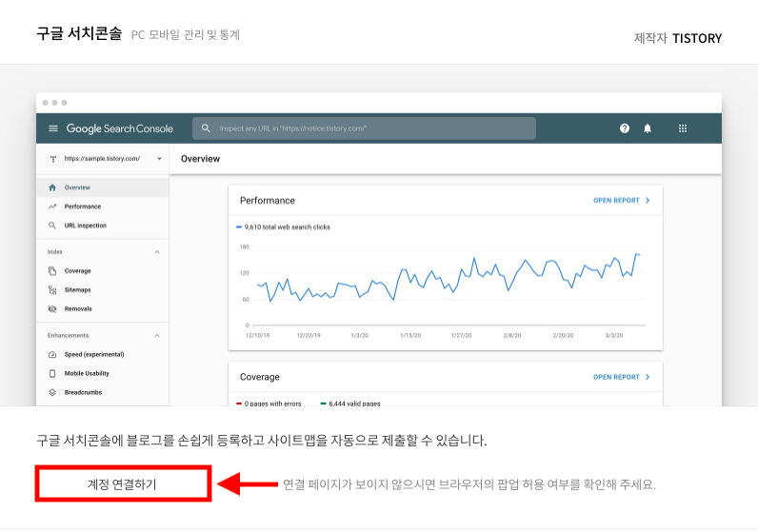Select Coverage in the sidebar
The width and height of the screenshot is (758, 532).
[103, 271]
